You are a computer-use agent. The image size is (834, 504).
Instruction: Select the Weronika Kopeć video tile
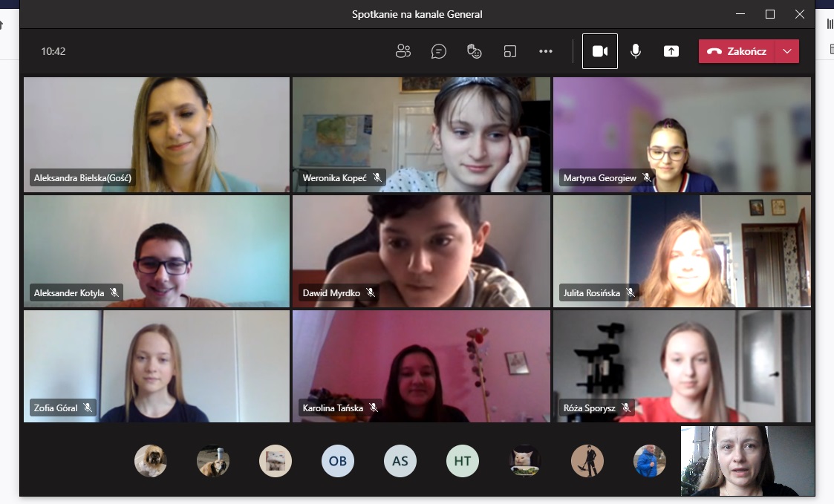(421, 134)
